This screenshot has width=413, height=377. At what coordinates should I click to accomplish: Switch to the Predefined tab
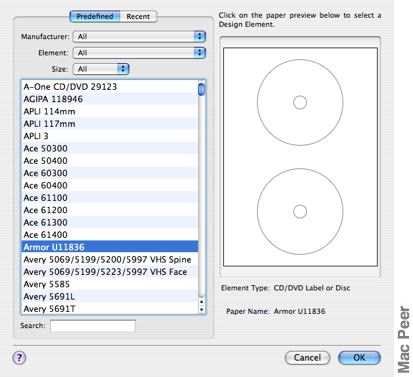click(95, 16)
